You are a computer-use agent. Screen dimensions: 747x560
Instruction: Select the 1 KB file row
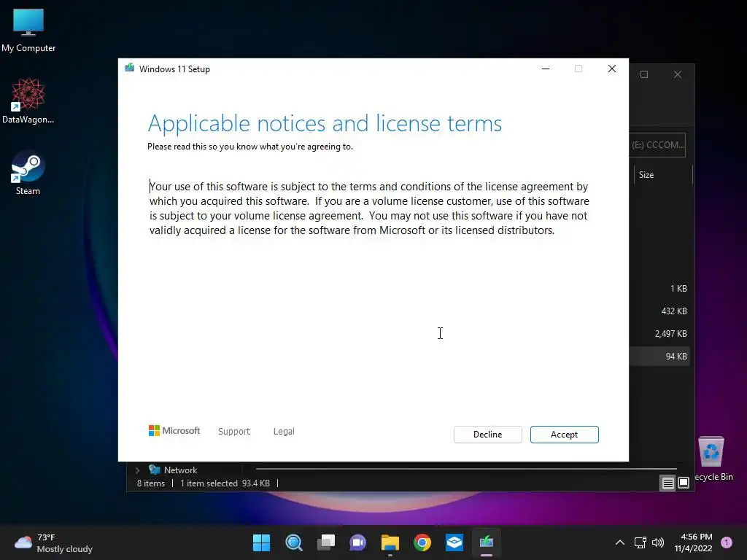coord(659,289)
